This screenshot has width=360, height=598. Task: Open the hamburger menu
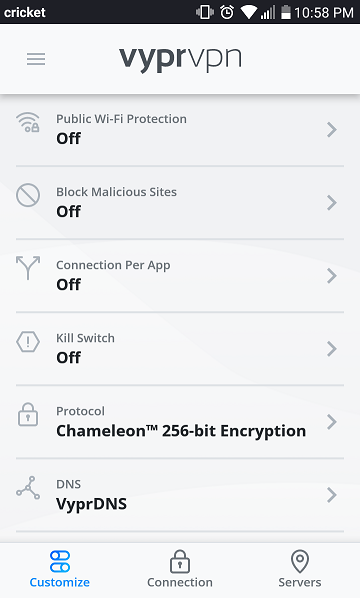pyautogui.click(x=36, y=59)
